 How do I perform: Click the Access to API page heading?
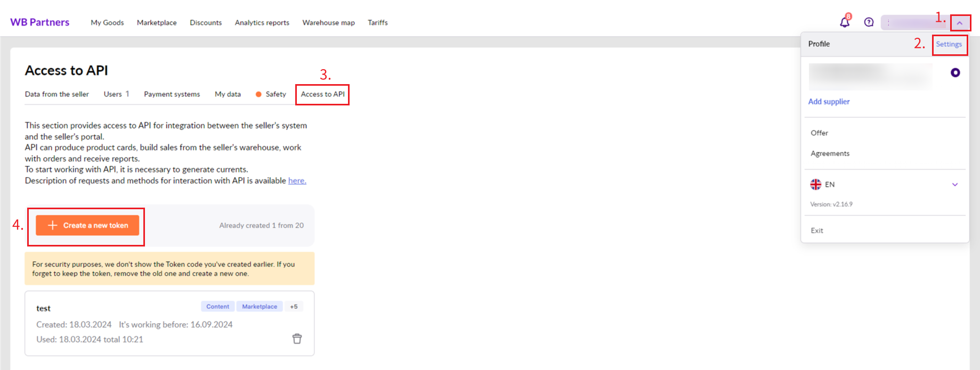tap(67, 70)
